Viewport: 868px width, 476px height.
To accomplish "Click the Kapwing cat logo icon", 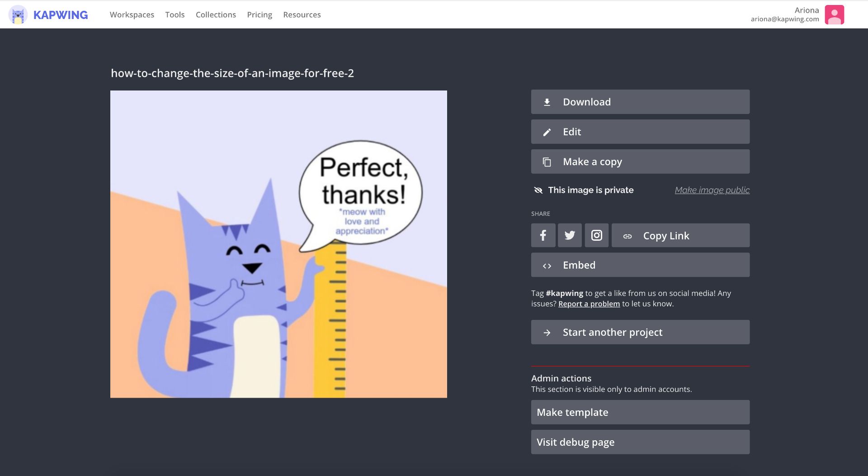I will click(x=18, y=15).
